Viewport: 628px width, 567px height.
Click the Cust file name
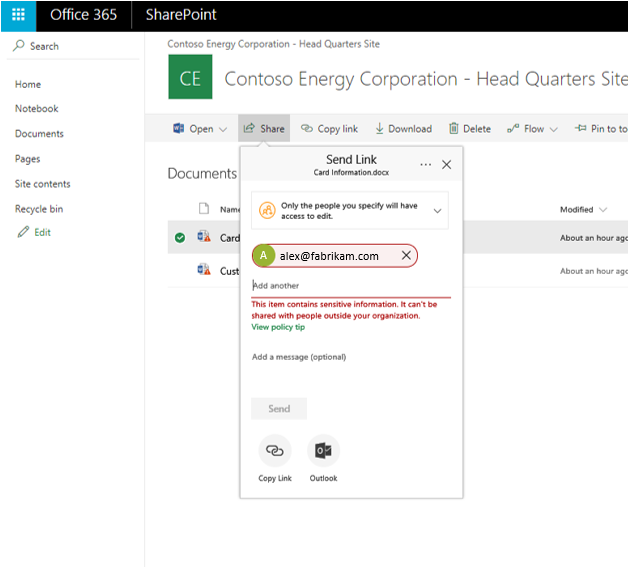click(229, 271)
